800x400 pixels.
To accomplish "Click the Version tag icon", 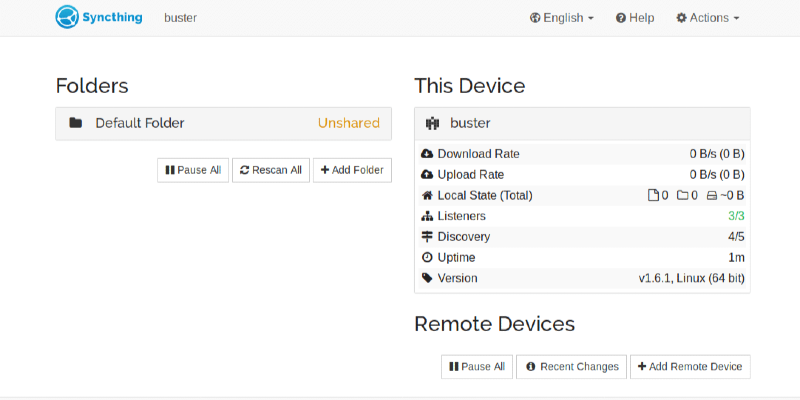I will tap(428, 278).
